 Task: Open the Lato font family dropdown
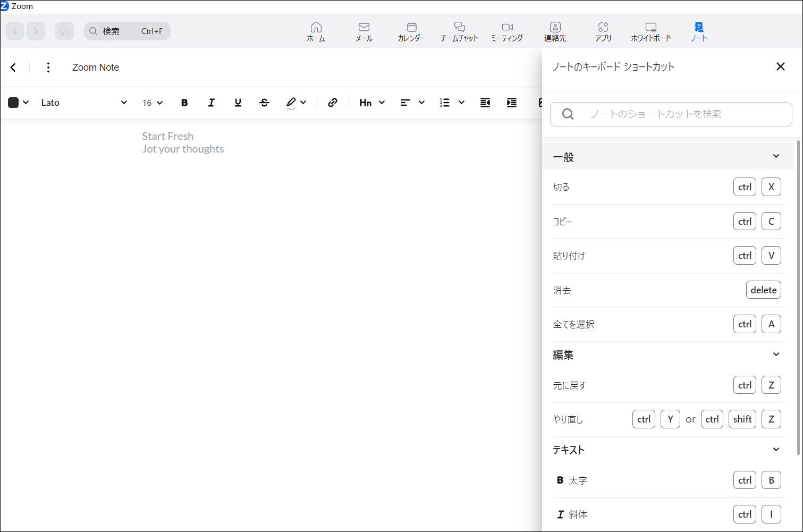(x=84, y=103)
